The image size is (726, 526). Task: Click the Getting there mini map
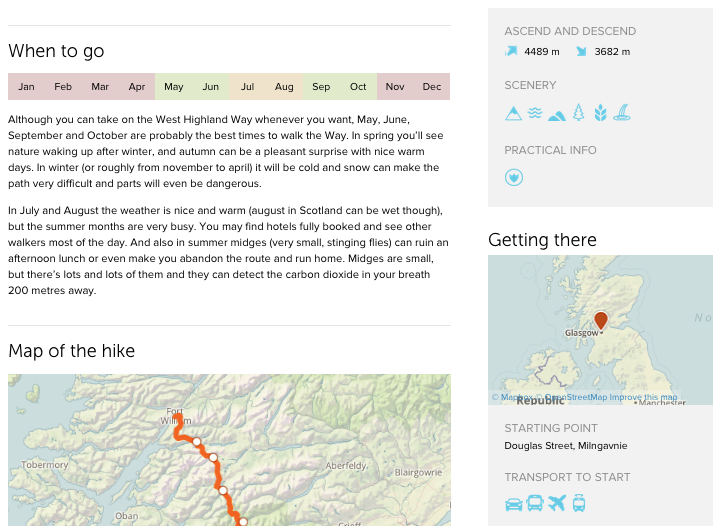(600, 330)
